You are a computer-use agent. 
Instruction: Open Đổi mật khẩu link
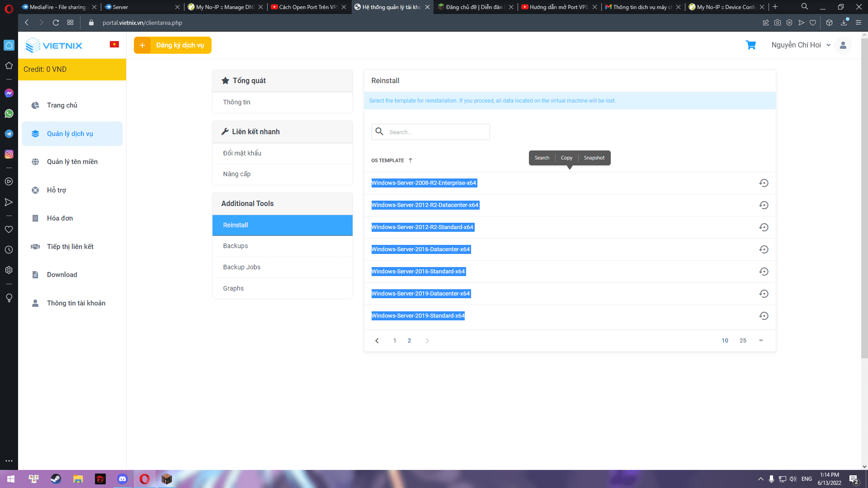tap(242, 153)
